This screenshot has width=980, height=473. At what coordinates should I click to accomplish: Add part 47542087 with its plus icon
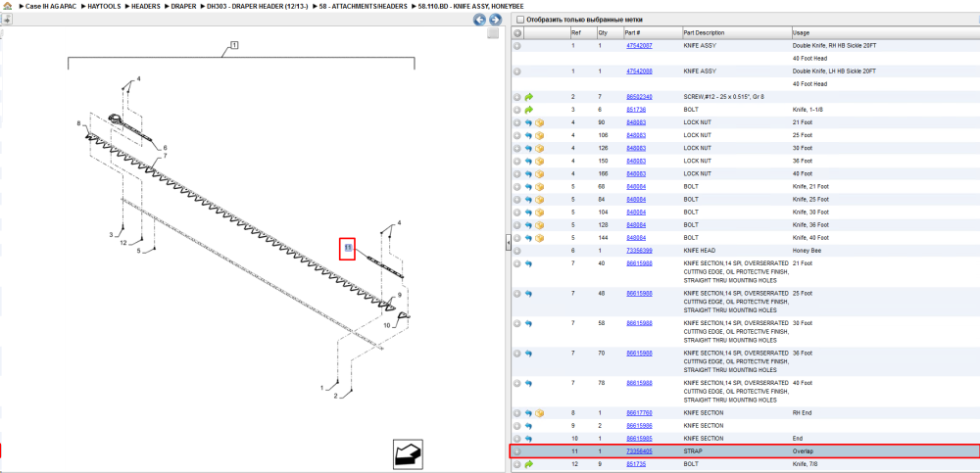click(x=517, y=46)
